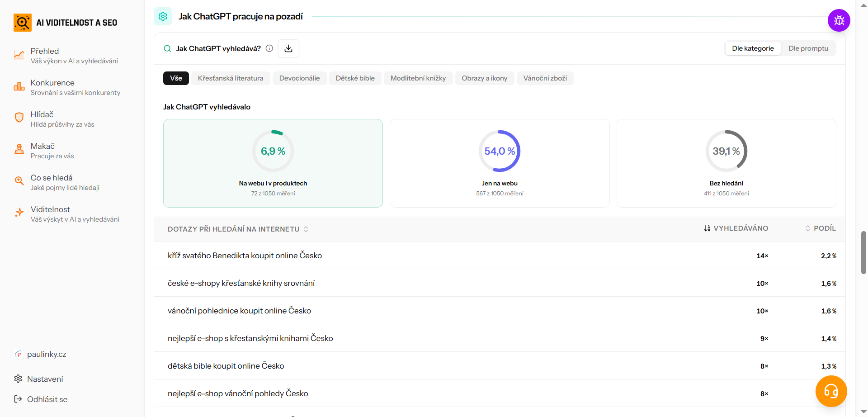Open the Hlídač monitoring page

72,119
